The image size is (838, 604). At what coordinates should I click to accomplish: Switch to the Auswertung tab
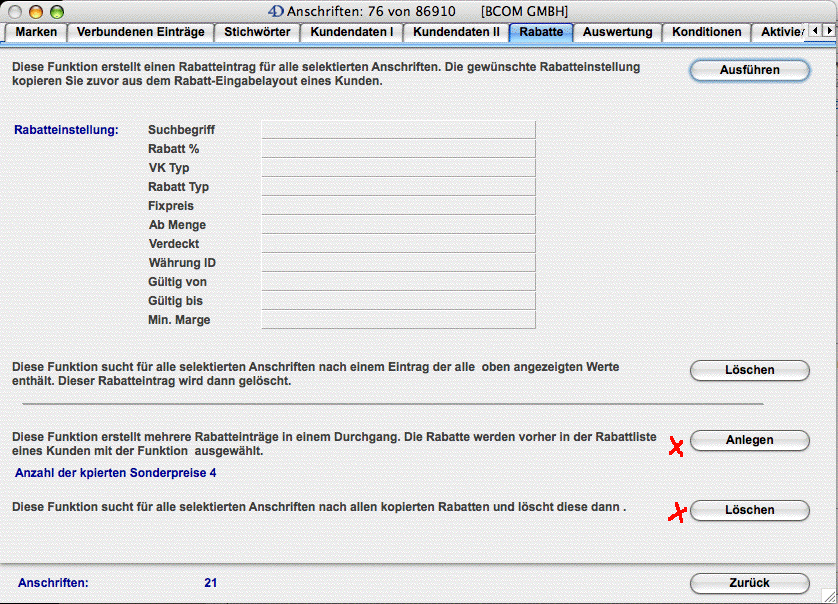pyautogui.click(x=617, y=32)
